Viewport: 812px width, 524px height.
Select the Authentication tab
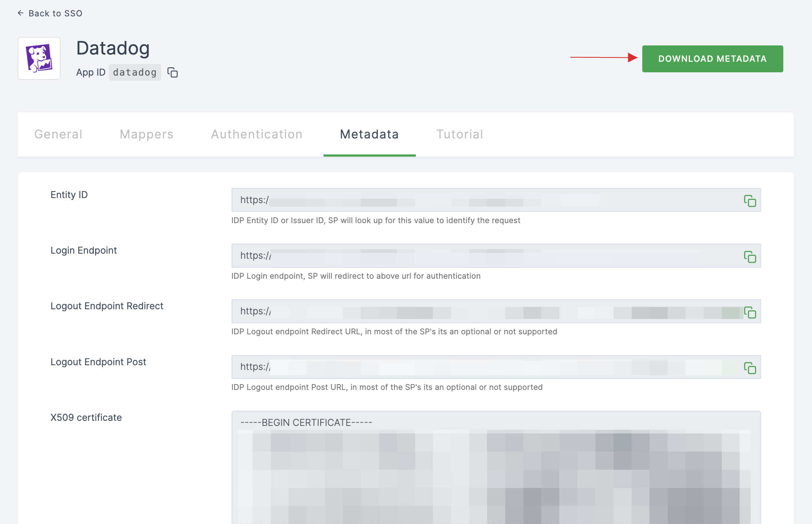coord(257,134)
